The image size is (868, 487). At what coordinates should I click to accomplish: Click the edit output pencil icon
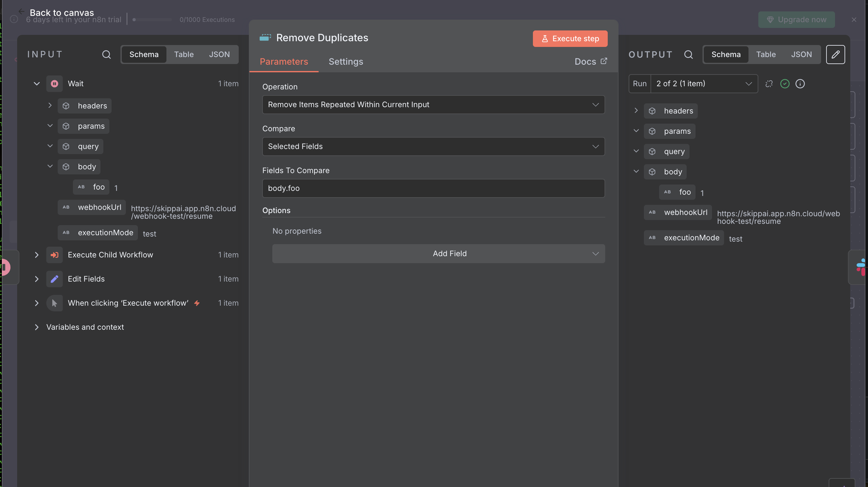tap(835, 55)
